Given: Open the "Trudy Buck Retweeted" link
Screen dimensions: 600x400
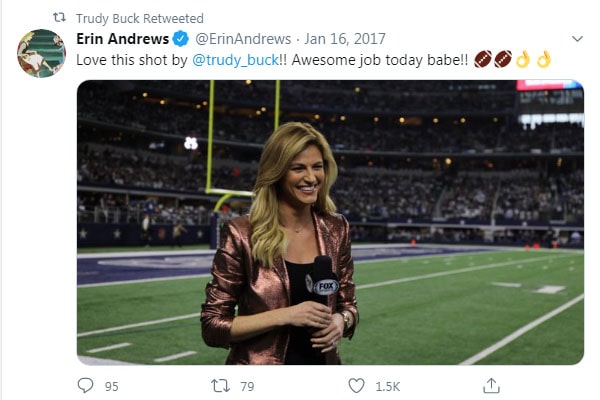Looking at the screenshot, I should pyautogui.click(x=139, y=18).
